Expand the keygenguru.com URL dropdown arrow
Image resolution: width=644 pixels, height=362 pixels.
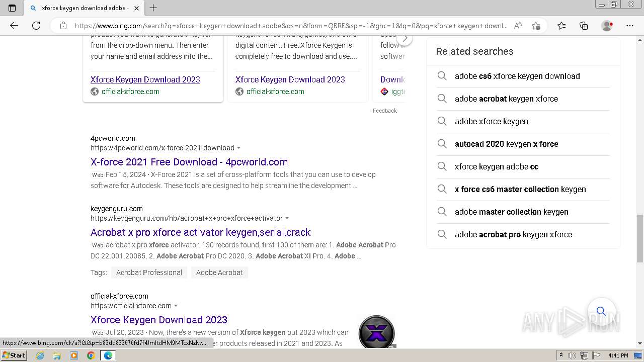287,218
